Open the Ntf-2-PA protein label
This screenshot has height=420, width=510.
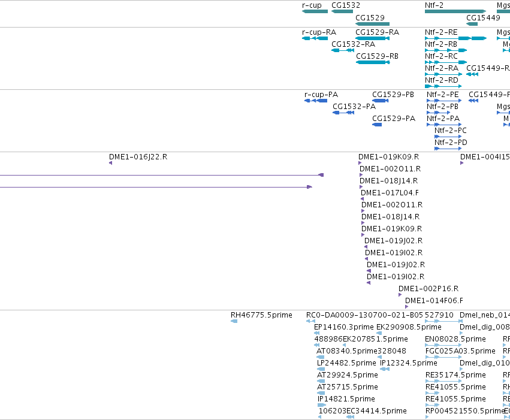tap(443, 119)
